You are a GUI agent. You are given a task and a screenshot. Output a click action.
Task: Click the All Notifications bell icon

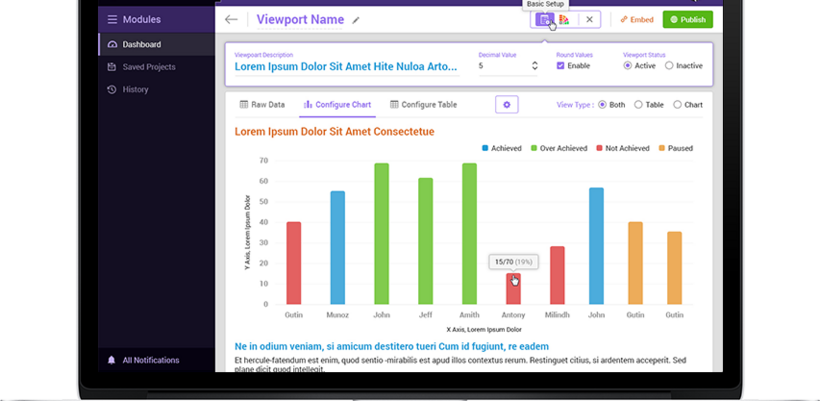tap(111, 360)
